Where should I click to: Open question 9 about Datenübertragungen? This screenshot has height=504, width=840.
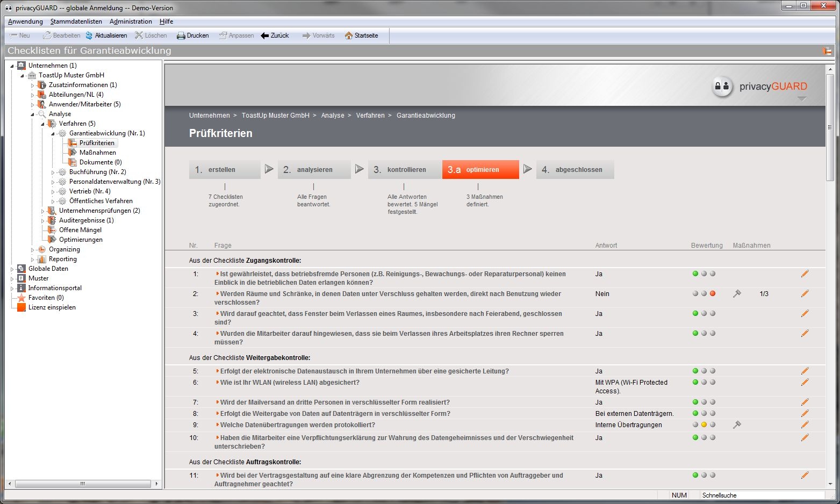(x=298, y=425)
